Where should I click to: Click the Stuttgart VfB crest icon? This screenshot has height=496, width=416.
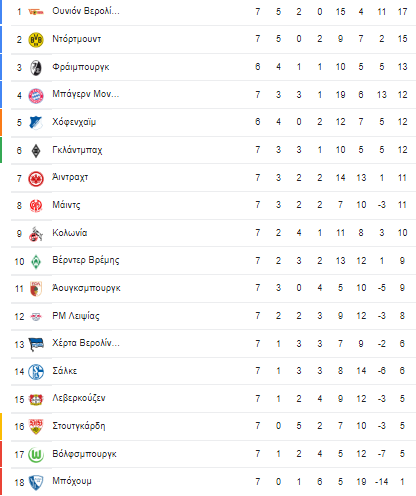coord(36,427)
